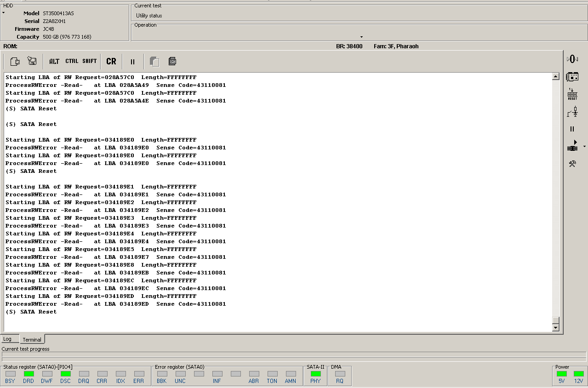Click the BR: 38400 baud rate text
Screen dimensions: 588x388
(x=349, y=46)
